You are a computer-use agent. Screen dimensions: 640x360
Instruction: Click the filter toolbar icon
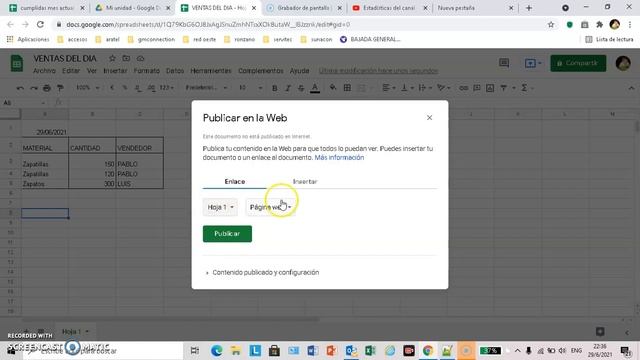pos(504,88)
